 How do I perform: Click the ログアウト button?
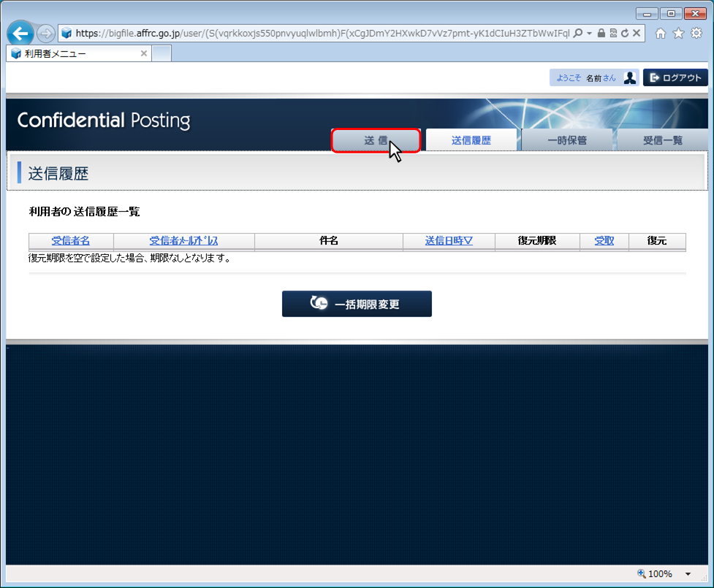click(675, 77)
